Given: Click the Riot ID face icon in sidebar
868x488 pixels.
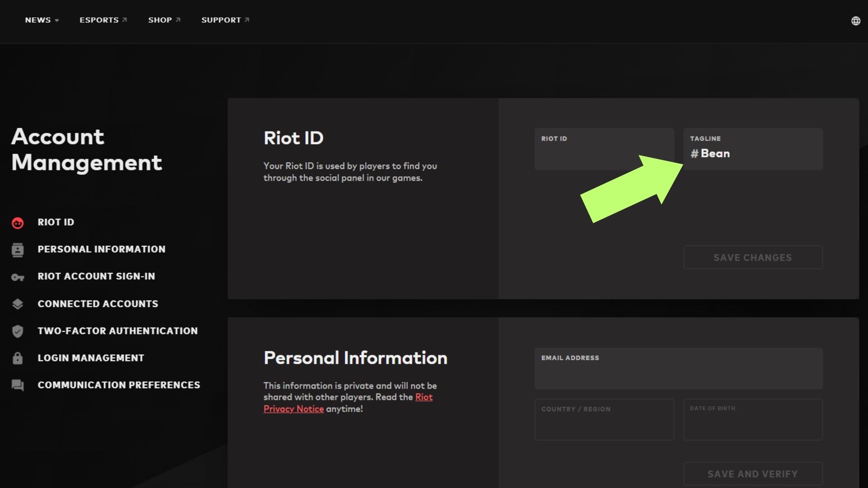Looking at the screenshot, I should tap(18, 223).
